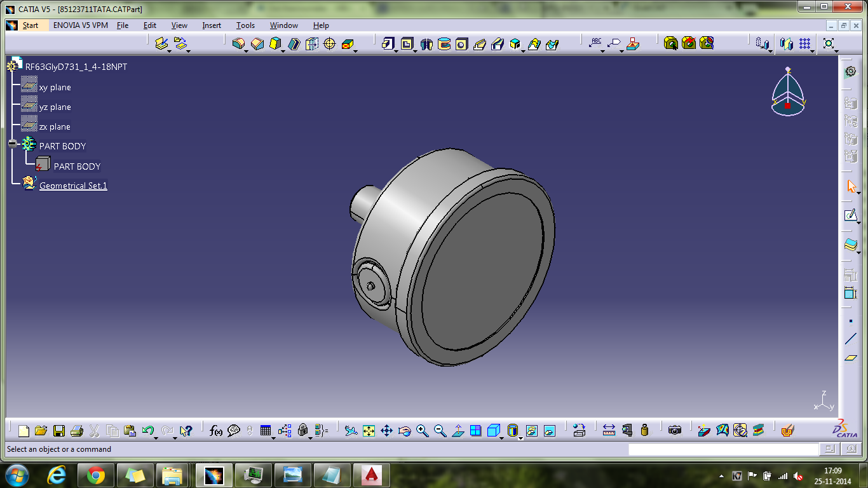Open the Insert menu
The width and height of the screenshot is (868, 488).
(212, 25)
